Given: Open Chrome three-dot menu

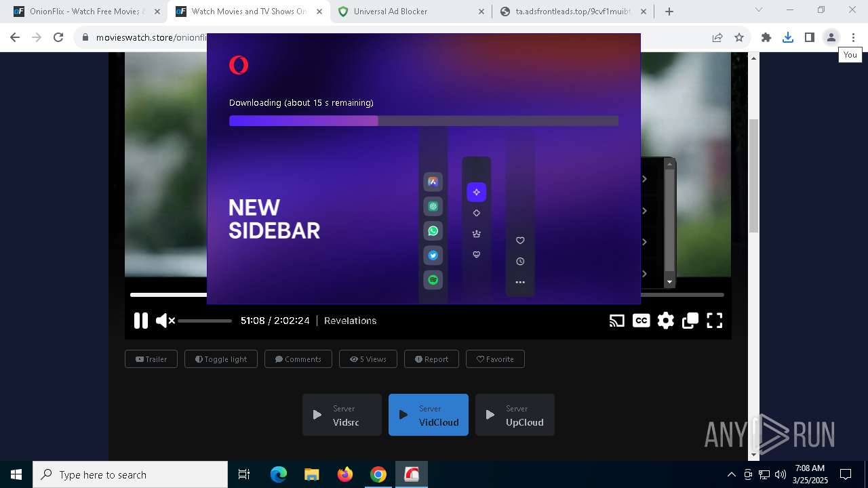Looking at the screenshot, I should pos(853,38).
